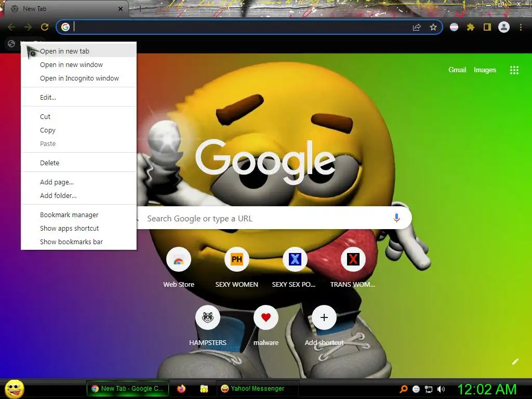Click the pencil customize Chrome icon
Viewport: 532px width, 399px height.
point(515,362)
